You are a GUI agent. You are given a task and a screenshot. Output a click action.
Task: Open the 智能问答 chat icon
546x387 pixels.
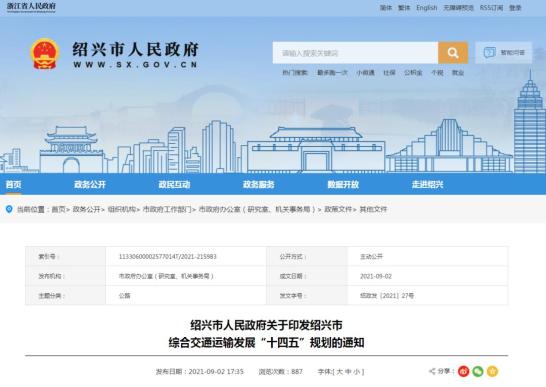click(x=489, y=53)
